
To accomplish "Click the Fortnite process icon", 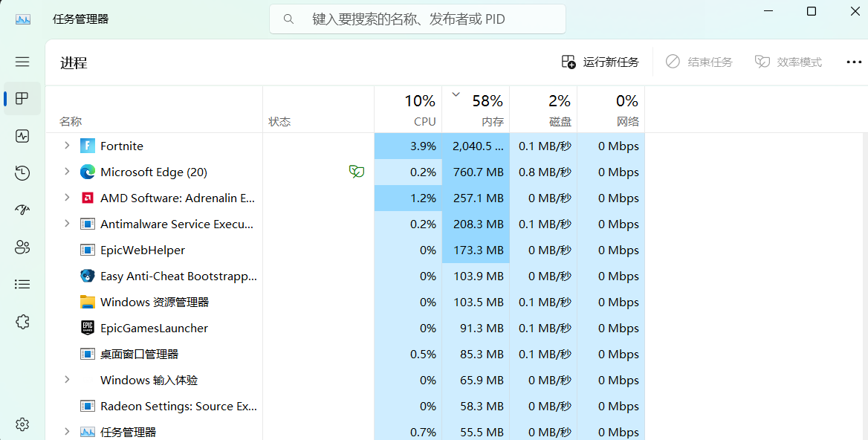I will click(x=88, y=146).
